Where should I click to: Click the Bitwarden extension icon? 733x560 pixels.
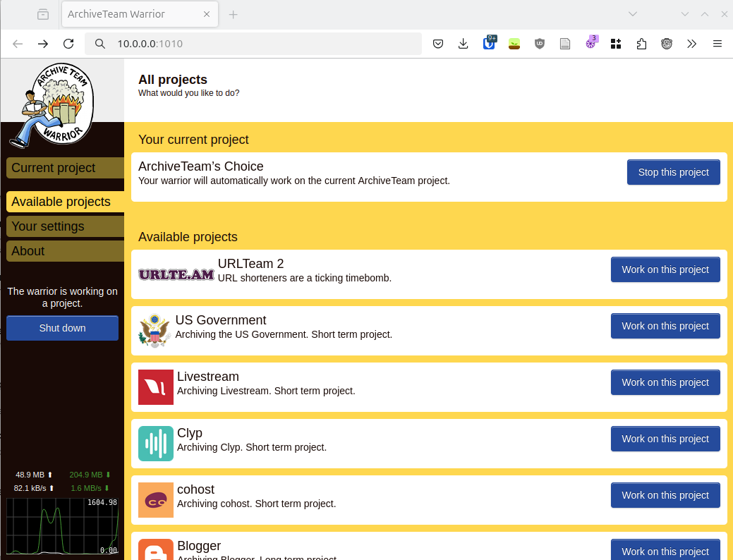coord(489,44)
